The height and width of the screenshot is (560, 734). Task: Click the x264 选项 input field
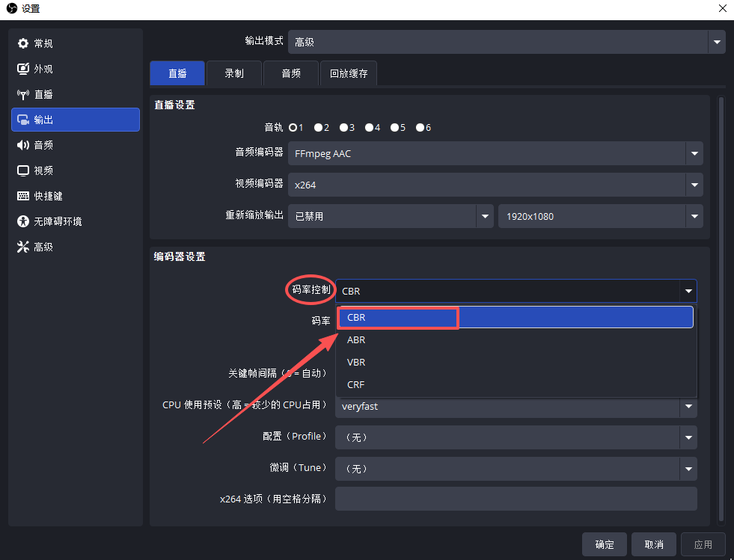pos(516,499)
